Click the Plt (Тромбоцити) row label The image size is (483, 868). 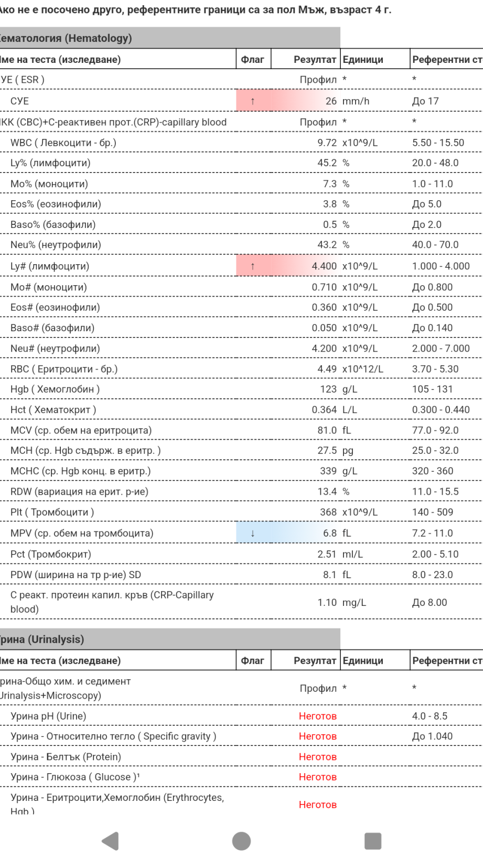(52, 513)
